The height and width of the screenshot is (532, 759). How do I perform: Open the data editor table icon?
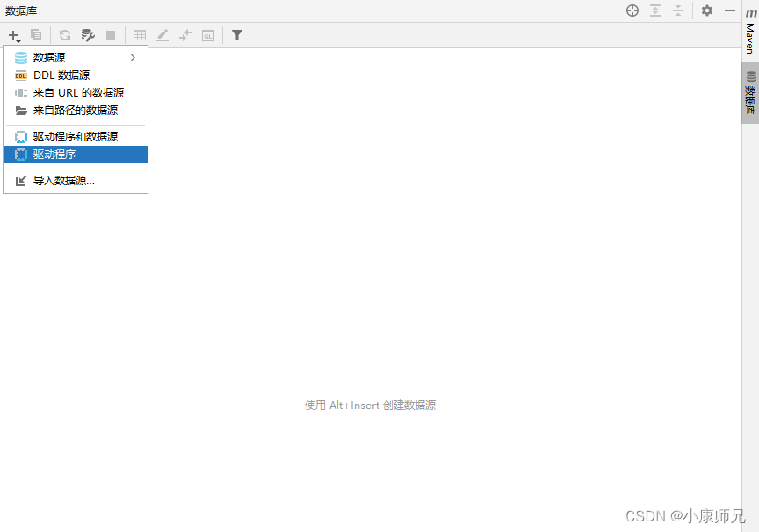click(x=140, y=35)
